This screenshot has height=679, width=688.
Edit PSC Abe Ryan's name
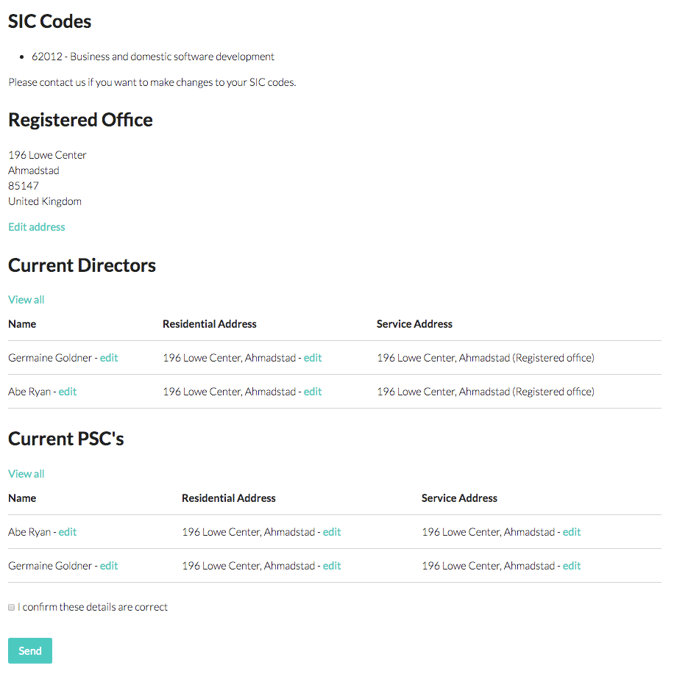click(x=68, y=532)
